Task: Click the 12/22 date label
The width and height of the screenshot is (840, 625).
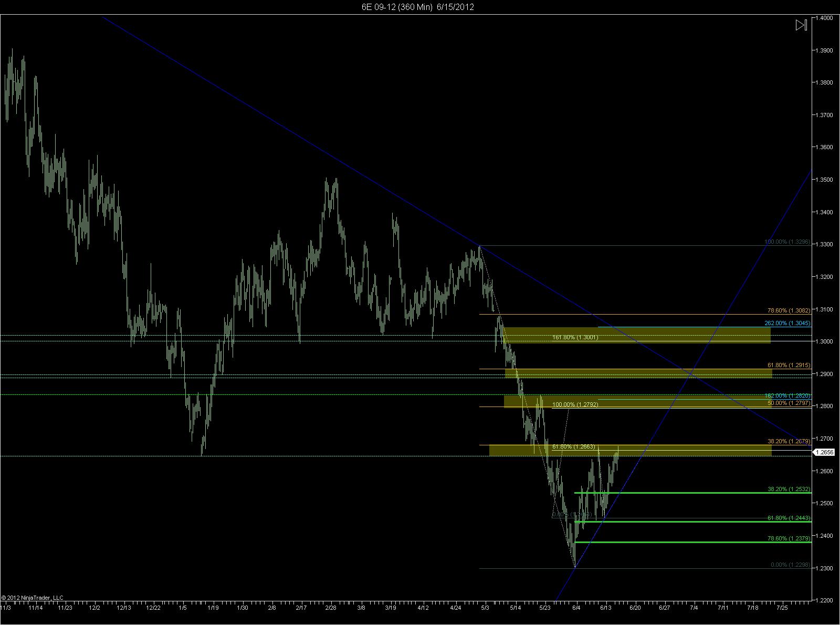Action: pyautogui.click(x=153, y=608)
